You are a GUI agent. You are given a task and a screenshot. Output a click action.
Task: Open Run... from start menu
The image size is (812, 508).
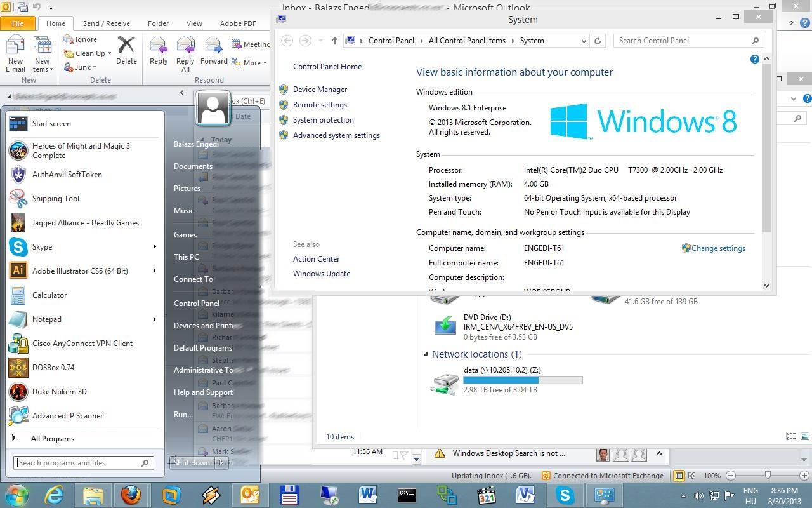click(x=183, y=415)
